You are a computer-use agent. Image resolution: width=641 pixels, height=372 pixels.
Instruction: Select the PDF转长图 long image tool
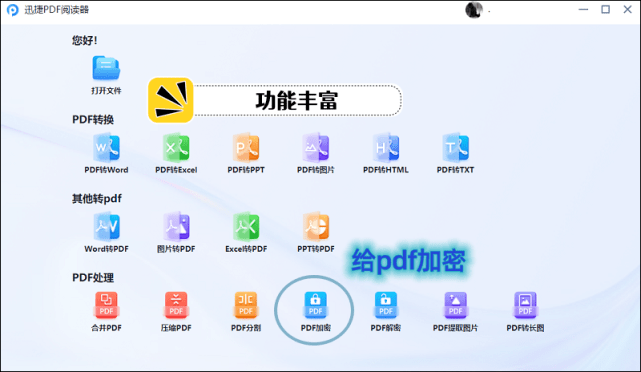(x=525, y=305)
